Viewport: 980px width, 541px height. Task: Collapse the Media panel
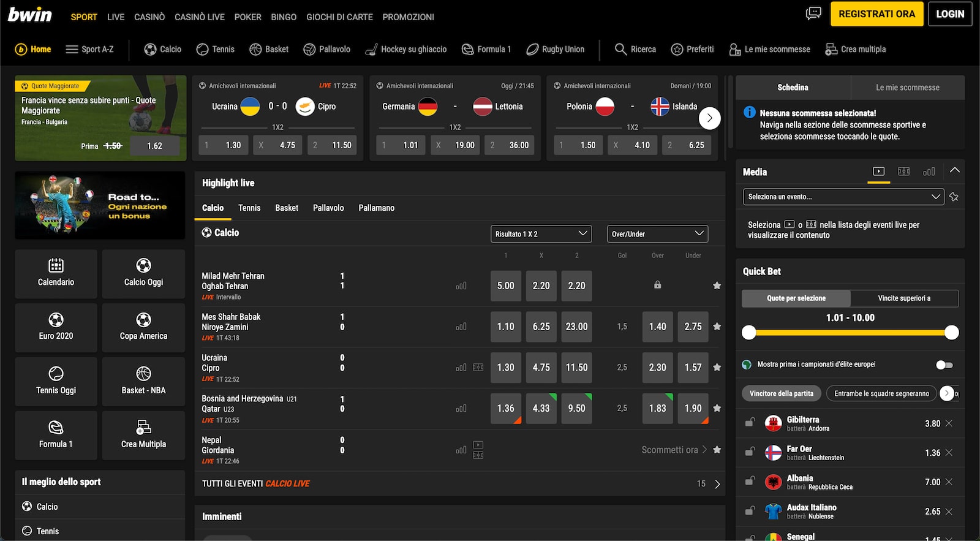coord(955,171)
